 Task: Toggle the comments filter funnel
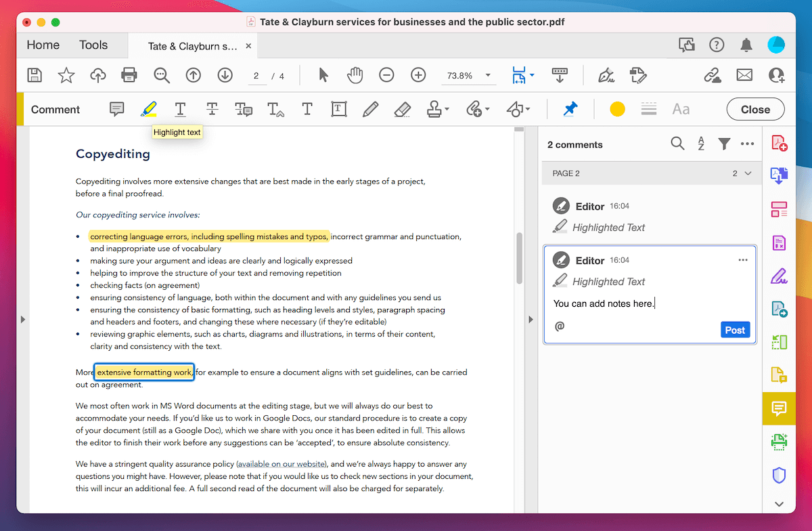click(x=724, y=144)
